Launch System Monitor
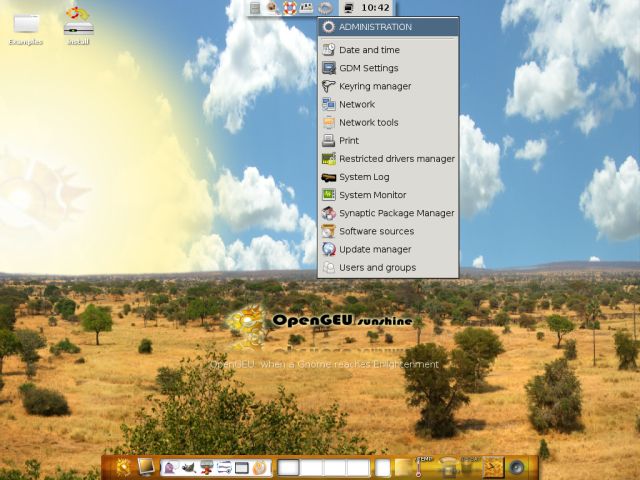The height and width of the screenshot is (480, 640). click(x=388, y=195)
